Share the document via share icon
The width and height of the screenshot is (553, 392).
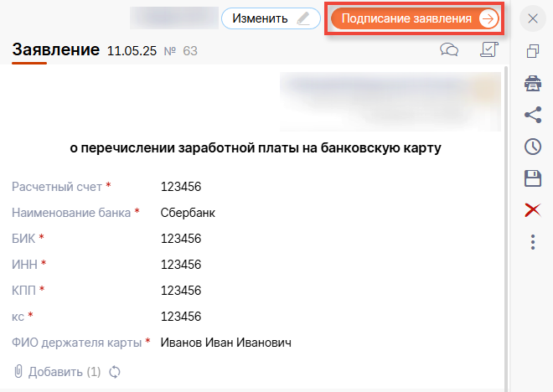532,115
